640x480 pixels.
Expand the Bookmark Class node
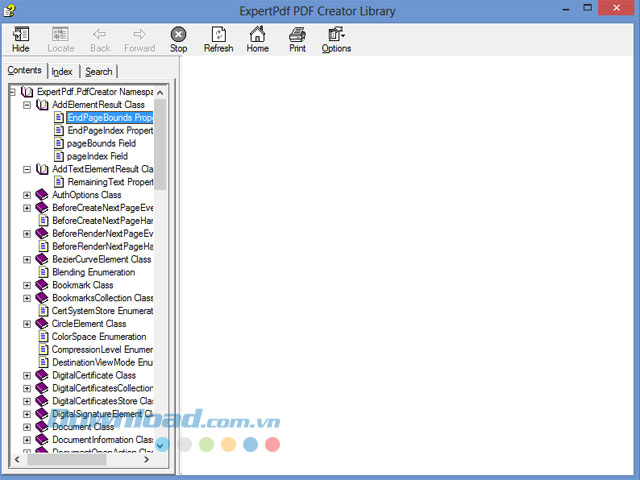click(28, 285)
